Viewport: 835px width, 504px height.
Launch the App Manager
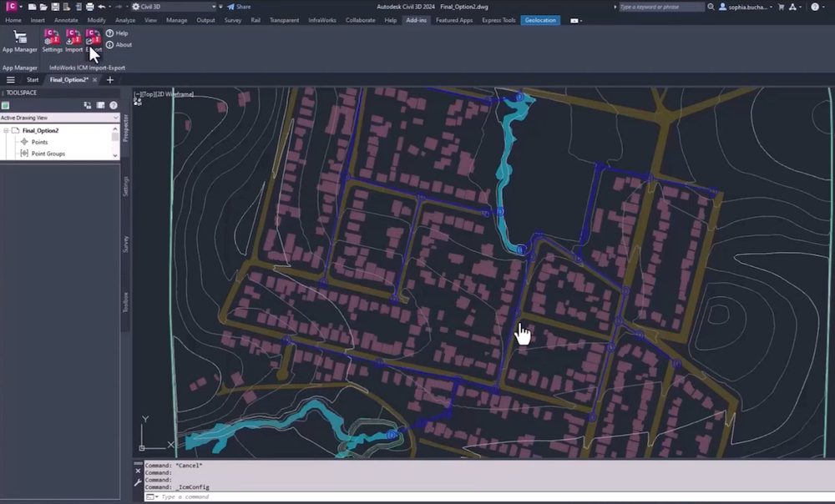coord(19,39)
